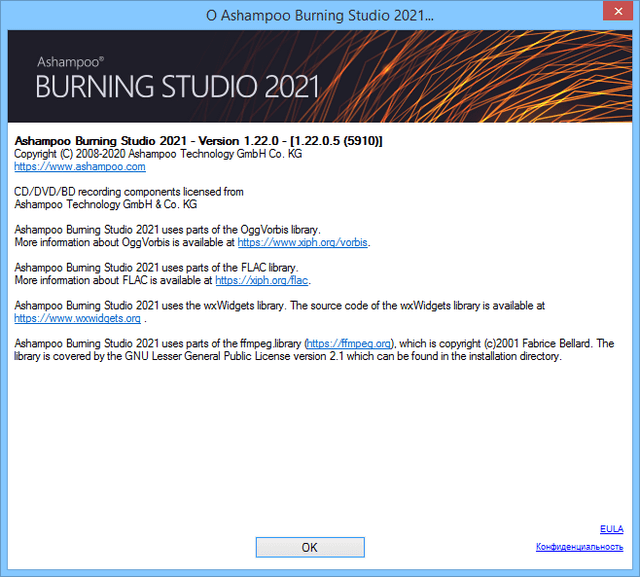
Task: Click the Burning Studio 2021 banner image
Action: (x=320, y=76)
